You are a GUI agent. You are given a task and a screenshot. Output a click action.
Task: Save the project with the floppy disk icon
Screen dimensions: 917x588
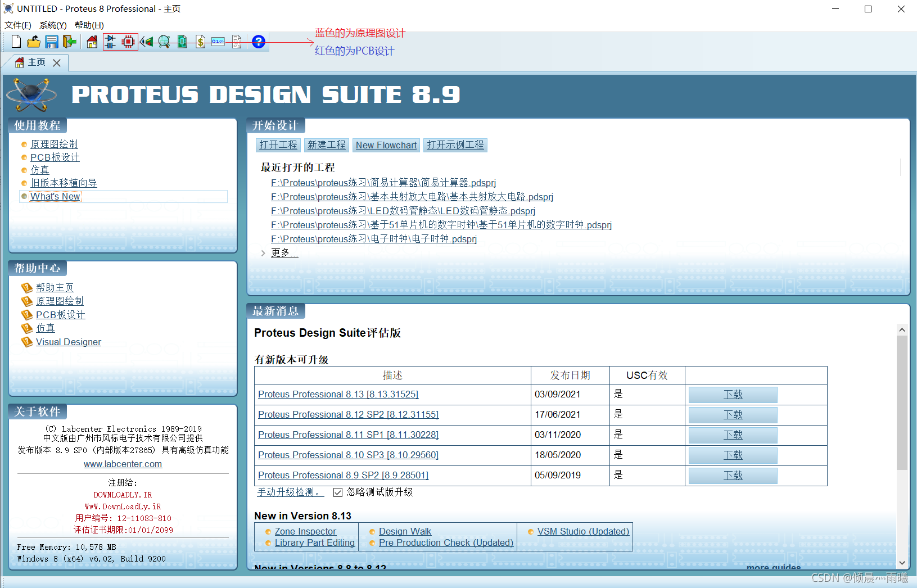tap(52, 42)
